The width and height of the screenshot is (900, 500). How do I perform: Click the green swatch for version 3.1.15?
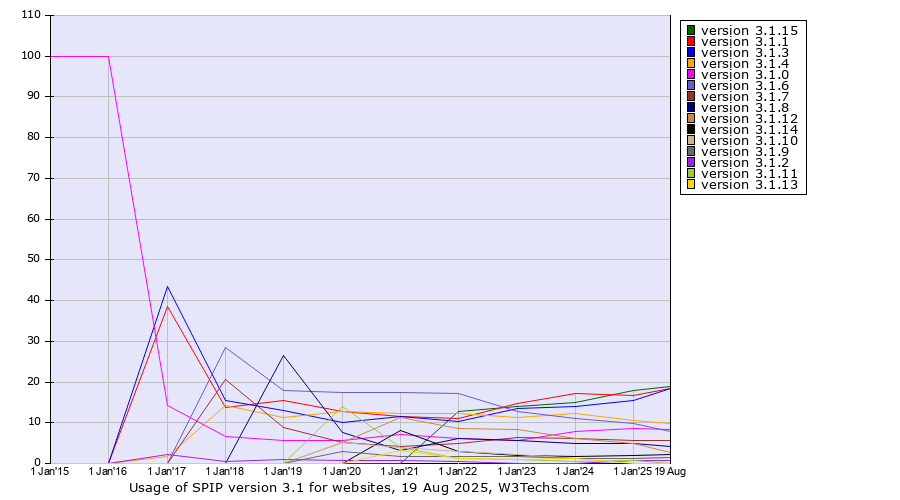[691, 30]
